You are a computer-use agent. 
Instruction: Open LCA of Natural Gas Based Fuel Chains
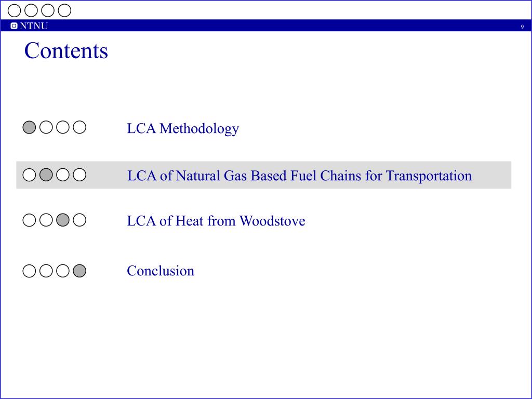300,176
